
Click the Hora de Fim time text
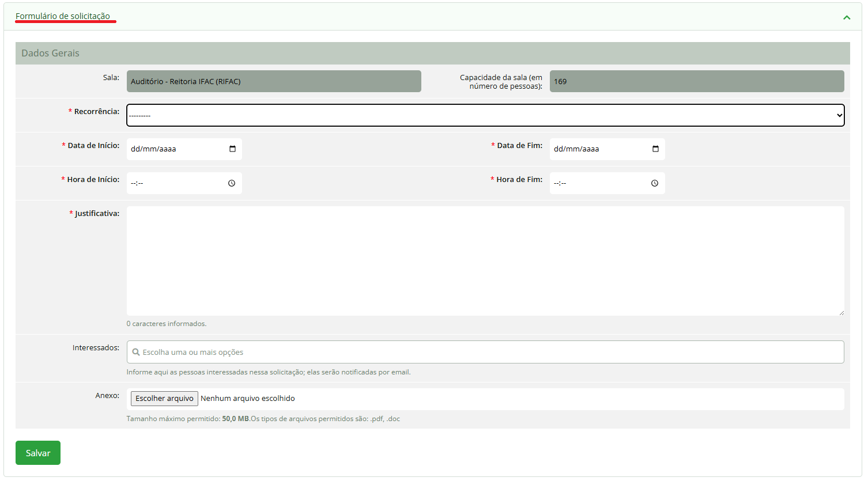tap(560, 183)
